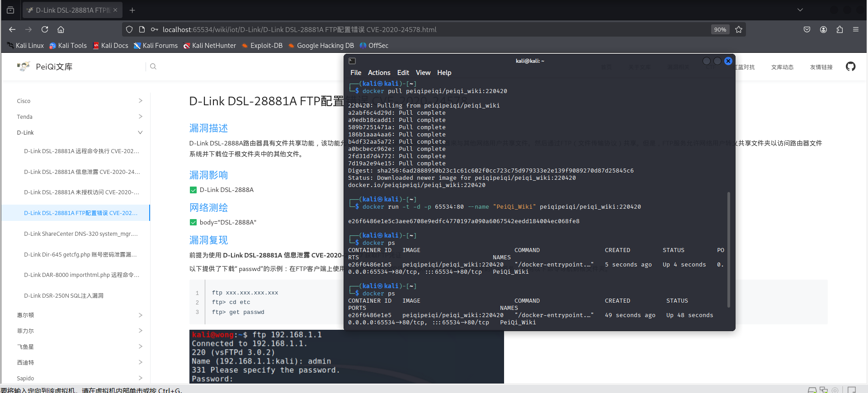The width and height of the screenshot is (868, 393).
Task: Open a new browser tab with plus
Action: [132, 10]
